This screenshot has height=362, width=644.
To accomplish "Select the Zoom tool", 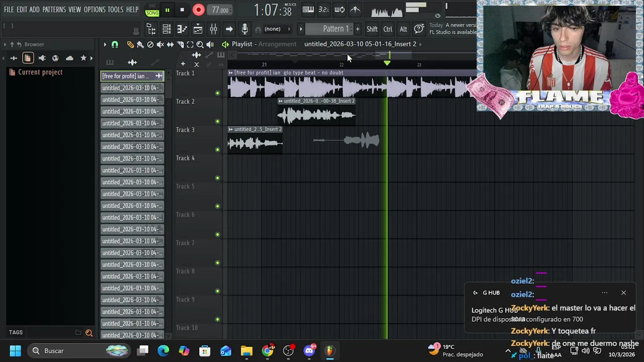I will point(200,44).
